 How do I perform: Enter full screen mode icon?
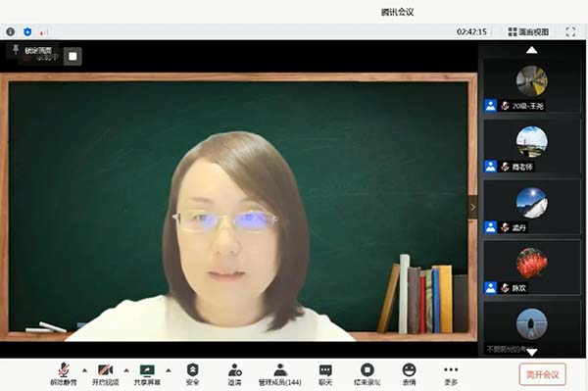click(570, 32)
